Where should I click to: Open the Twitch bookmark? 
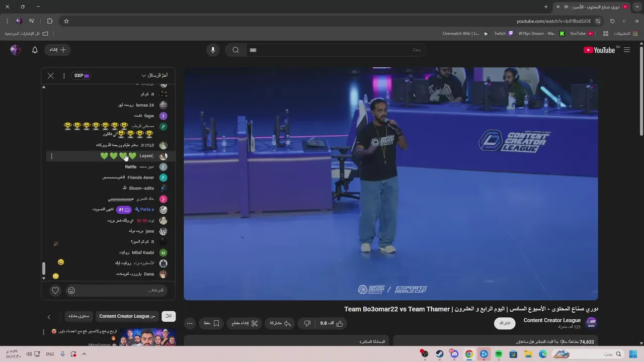coord(503,34)
